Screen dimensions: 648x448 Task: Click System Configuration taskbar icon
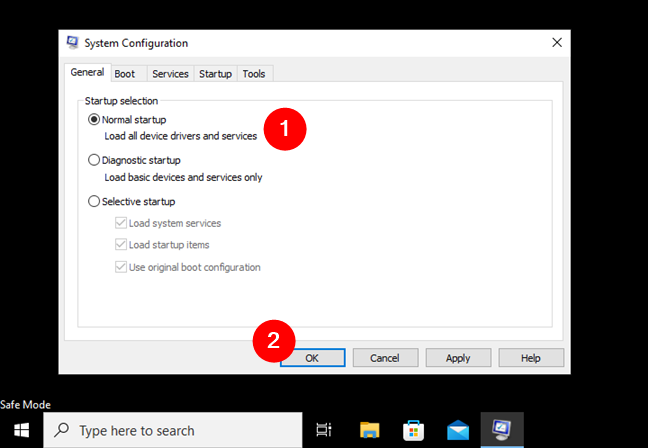pos(502,430)
